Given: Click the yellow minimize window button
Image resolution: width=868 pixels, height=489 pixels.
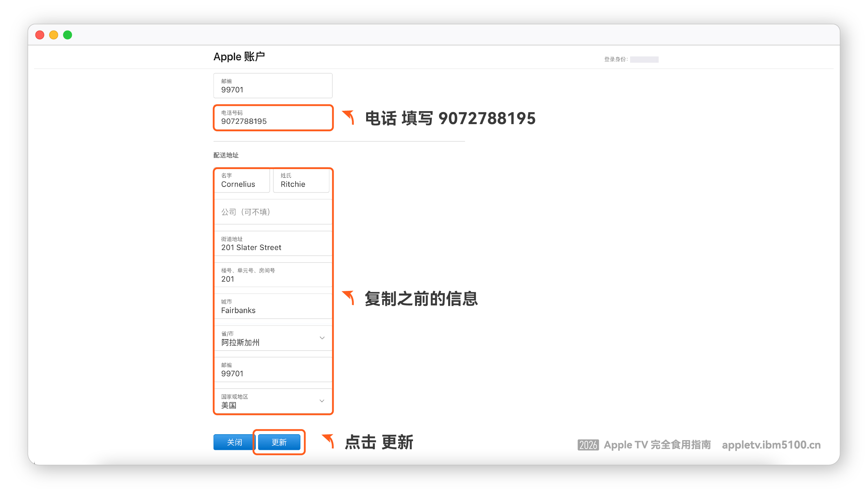Looking at the screenshot, I should 54,35.
